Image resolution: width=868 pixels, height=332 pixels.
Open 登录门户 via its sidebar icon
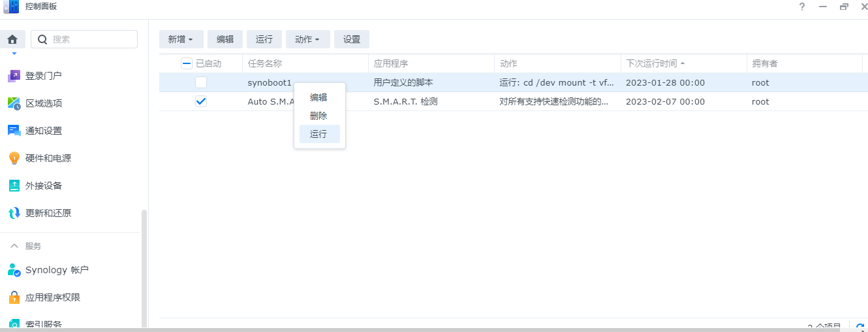14,76
